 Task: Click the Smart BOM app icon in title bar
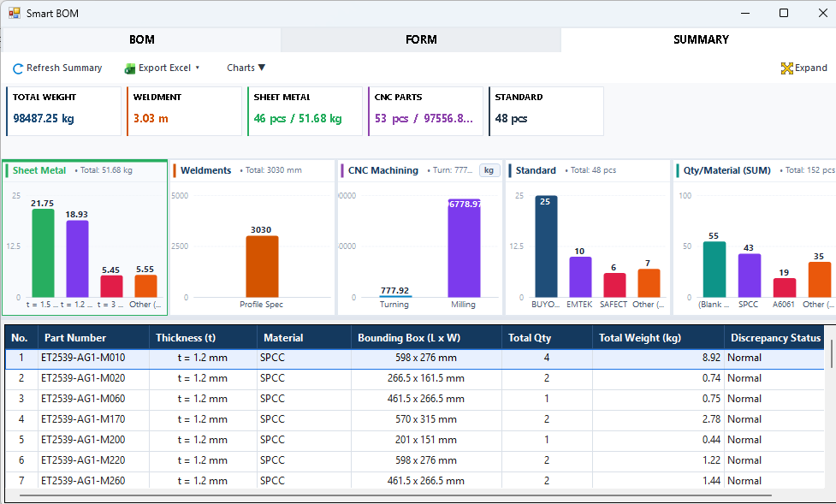[15, 13]
